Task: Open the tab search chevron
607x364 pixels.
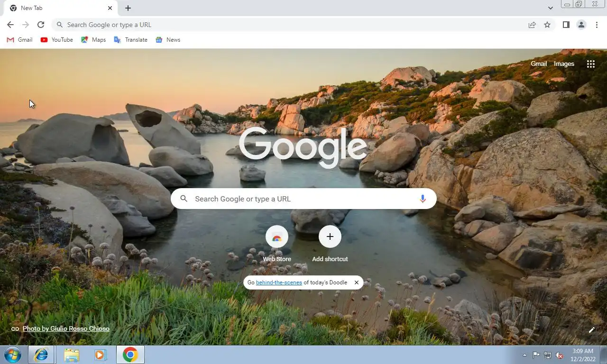Action: coord(551,8)
